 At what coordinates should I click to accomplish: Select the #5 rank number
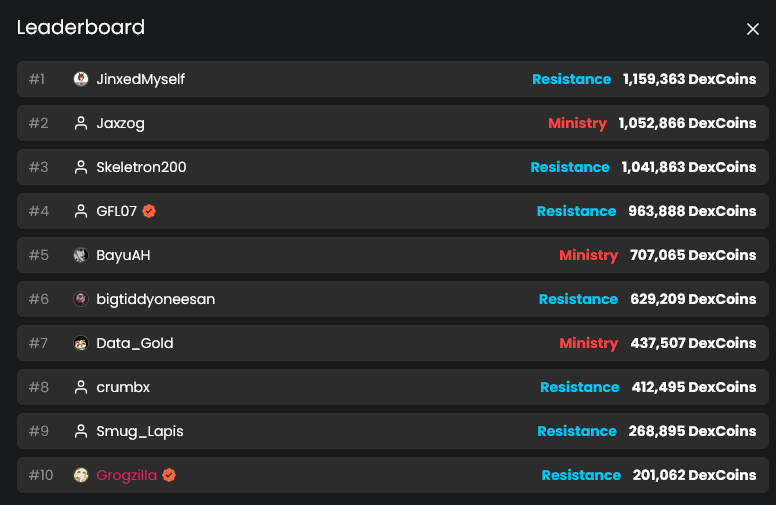tap(38, 255)
